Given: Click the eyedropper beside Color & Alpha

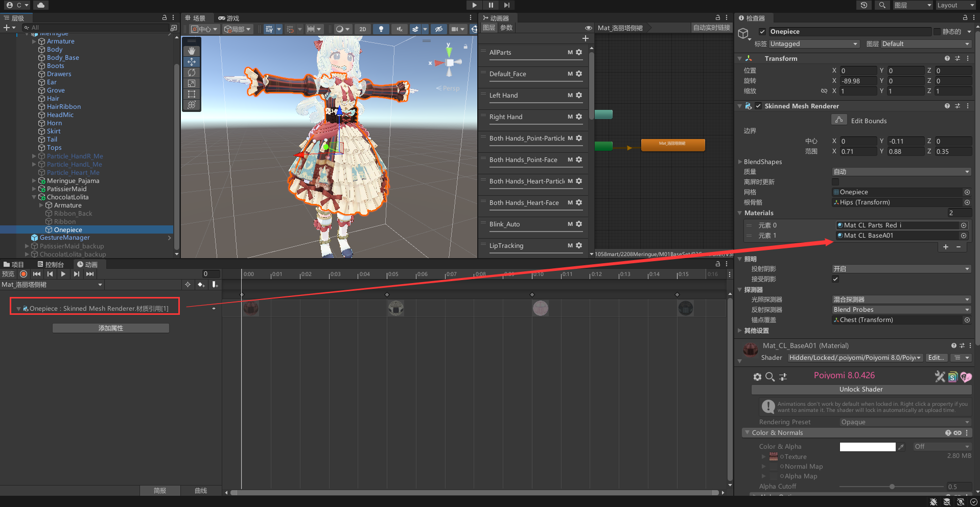Looking at the screenshot, I should click(901, 447).
